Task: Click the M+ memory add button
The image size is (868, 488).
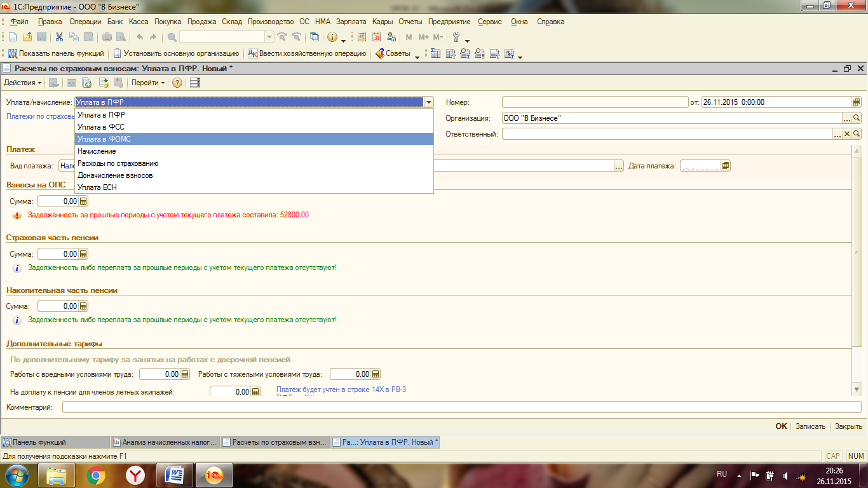Action: (424, 37)
